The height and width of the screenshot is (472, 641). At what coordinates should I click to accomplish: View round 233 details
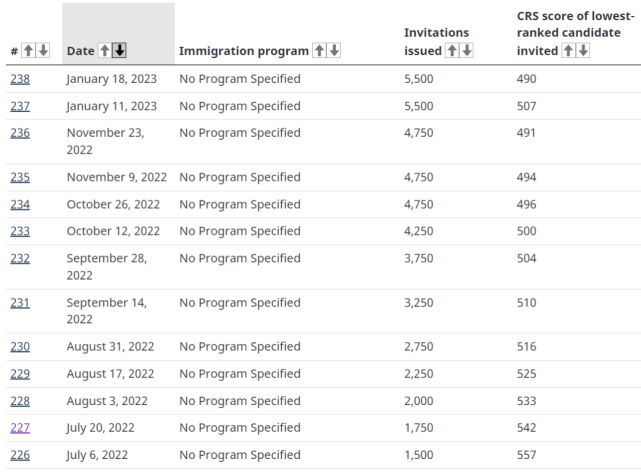click(20, 231)
